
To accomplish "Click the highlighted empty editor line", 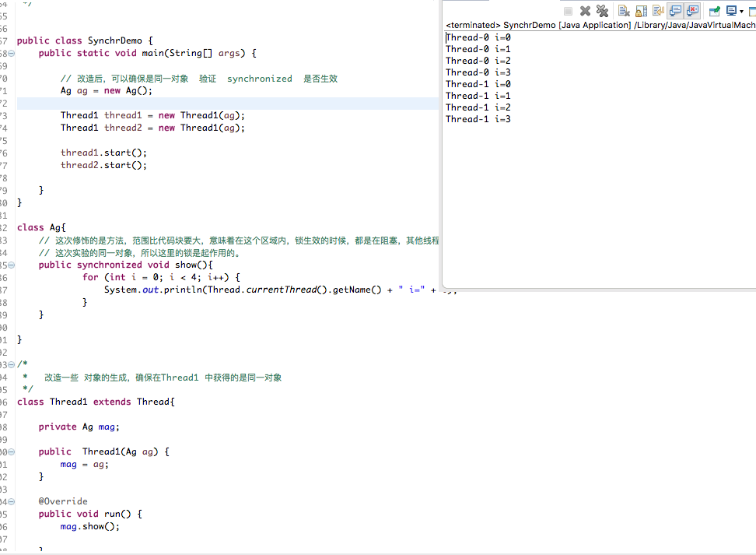I will 228,104.
